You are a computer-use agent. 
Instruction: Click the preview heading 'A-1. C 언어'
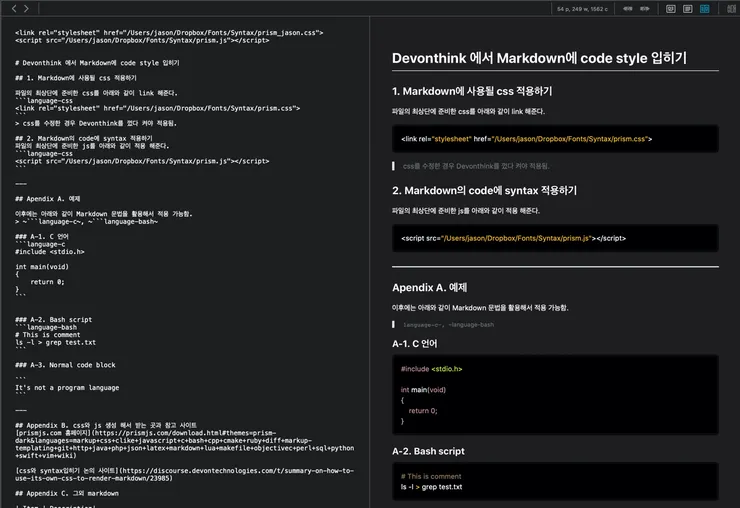[414, 344]
